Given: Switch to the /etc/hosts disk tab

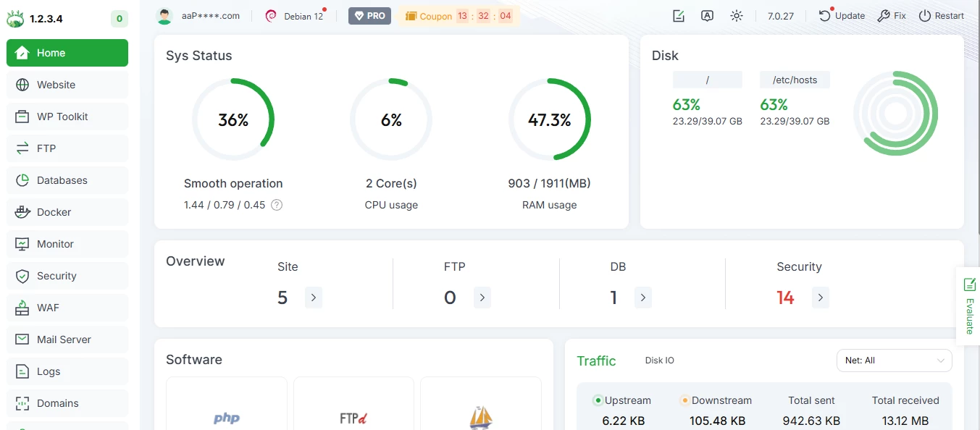Looking at the screenshot, I should pyautogui.click(x=794, y=80).
